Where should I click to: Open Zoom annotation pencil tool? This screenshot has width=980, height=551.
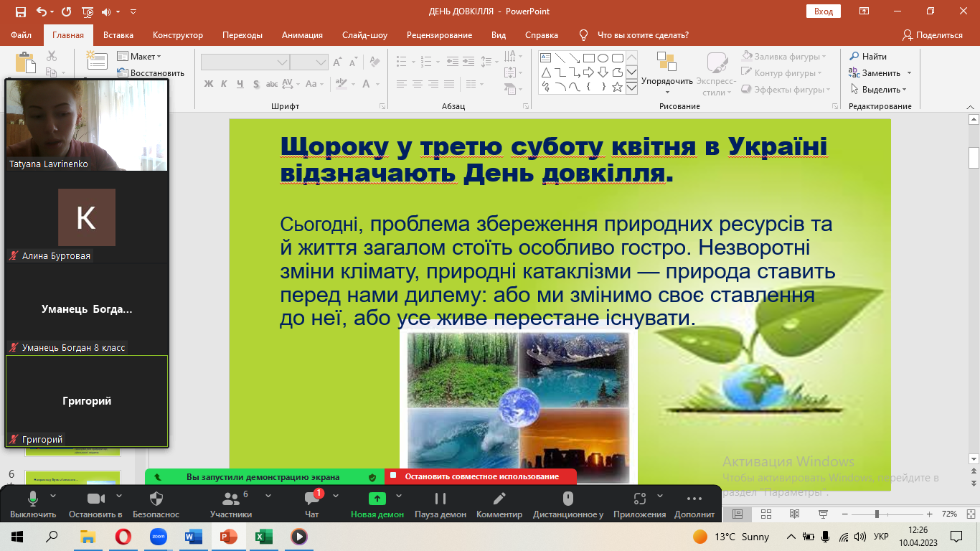499,499
